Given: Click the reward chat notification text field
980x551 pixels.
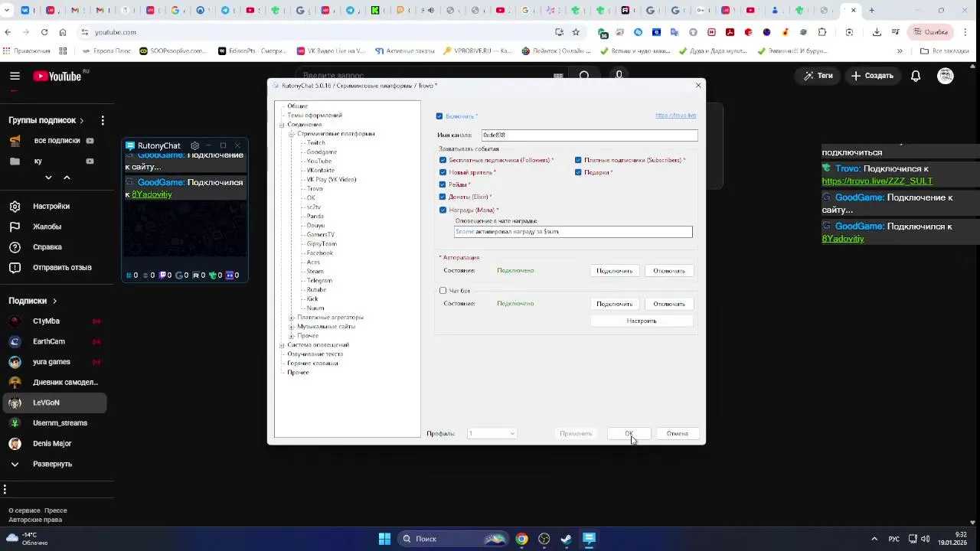Looking at the screenshot, I should click(x=573, y=231).
